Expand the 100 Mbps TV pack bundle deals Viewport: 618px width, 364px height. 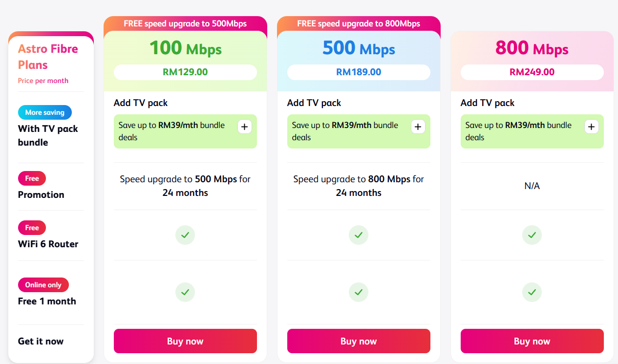tap(245, 127)
